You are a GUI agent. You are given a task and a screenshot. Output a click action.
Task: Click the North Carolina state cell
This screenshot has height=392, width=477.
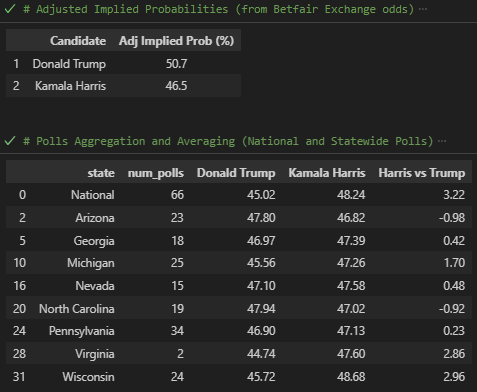point(77,309)
